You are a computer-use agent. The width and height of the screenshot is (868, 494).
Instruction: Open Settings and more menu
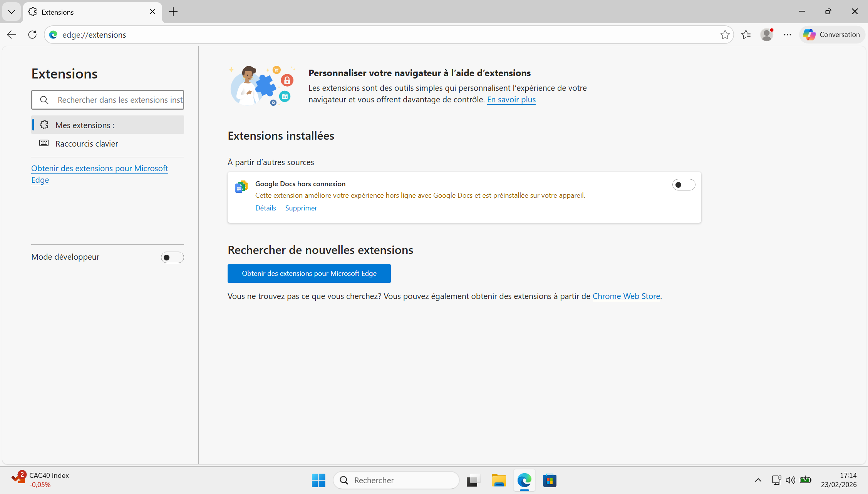pyautogui.click(x=788, y=35)
